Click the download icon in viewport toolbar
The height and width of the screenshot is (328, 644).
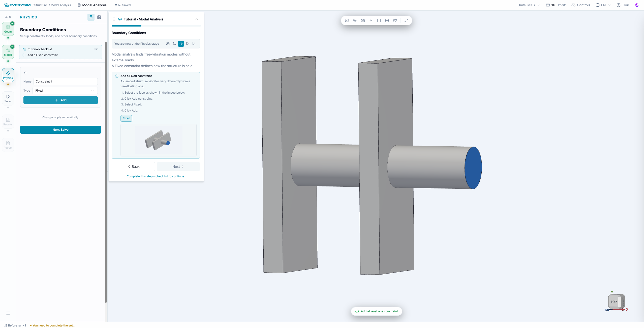(371, 20)
